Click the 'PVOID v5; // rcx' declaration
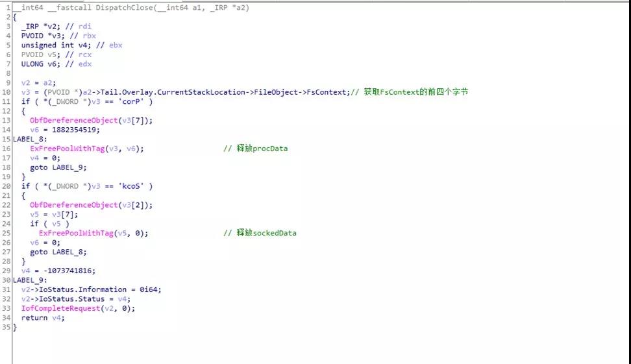This screenshot has height=364, width=631. pos(56,55)
